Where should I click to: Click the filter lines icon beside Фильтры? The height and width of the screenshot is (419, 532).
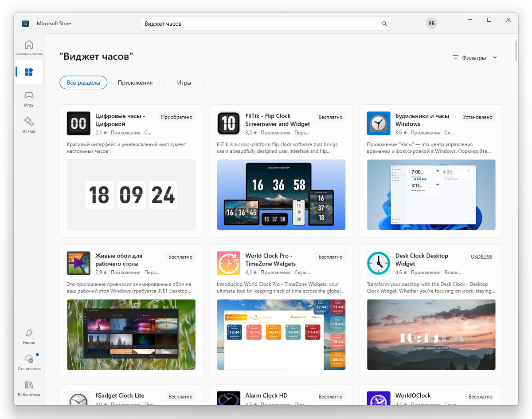455,58
